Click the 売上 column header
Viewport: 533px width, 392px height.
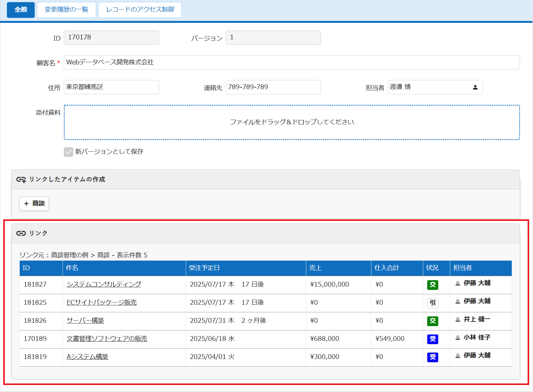[x=338, y=268]
